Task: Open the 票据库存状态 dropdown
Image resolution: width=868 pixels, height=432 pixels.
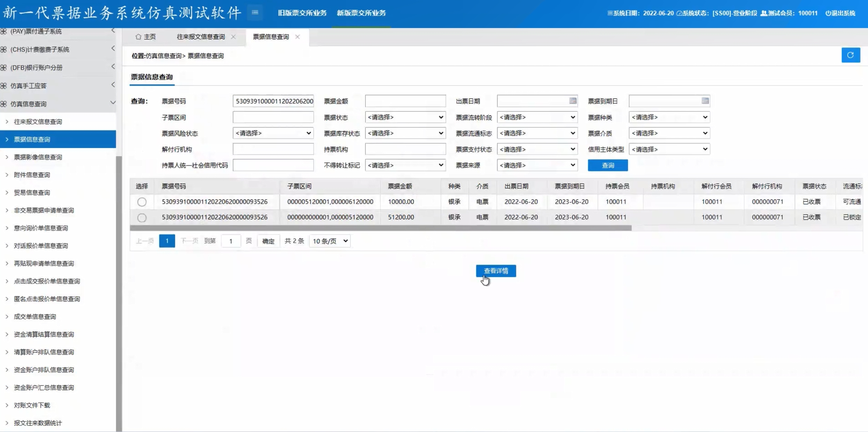Action: (405, 133)
